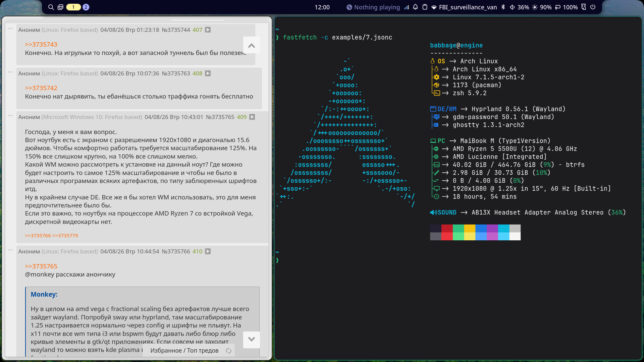The height and width of the screenshot is (362, 644).
Task: Click the brightness sun icon showing 90%
Action: pos(535,7)
